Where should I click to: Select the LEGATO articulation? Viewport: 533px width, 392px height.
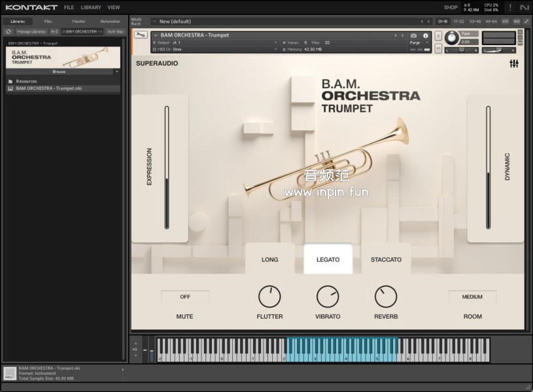pyautogui.click(x=328, y=259)
